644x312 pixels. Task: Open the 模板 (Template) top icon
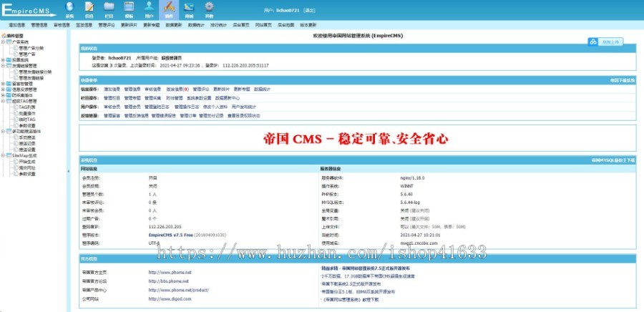tap(129, 9)
